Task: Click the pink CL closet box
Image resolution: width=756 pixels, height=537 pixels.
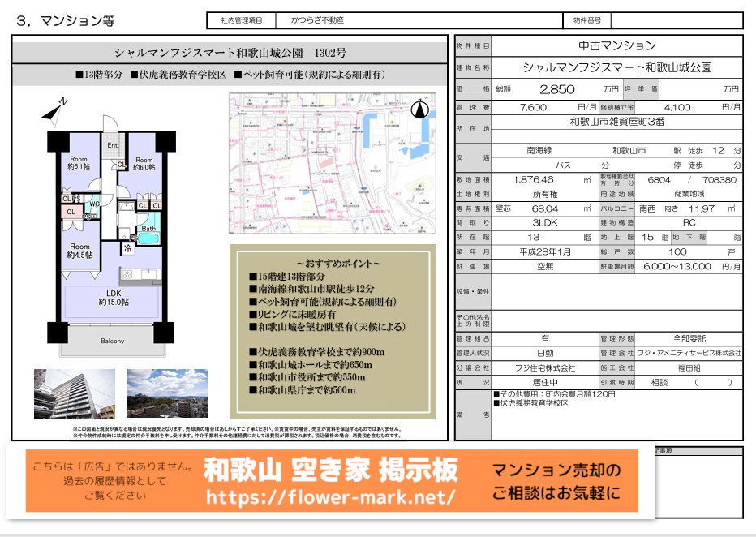Action: coord(71,213)
